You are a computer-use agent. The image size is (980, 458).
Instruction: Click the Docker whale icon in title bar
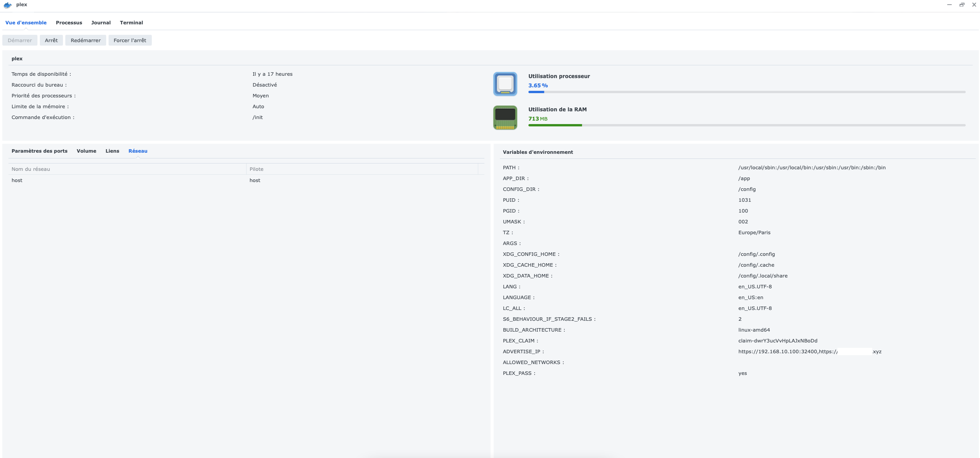click(x=7, y=5)
